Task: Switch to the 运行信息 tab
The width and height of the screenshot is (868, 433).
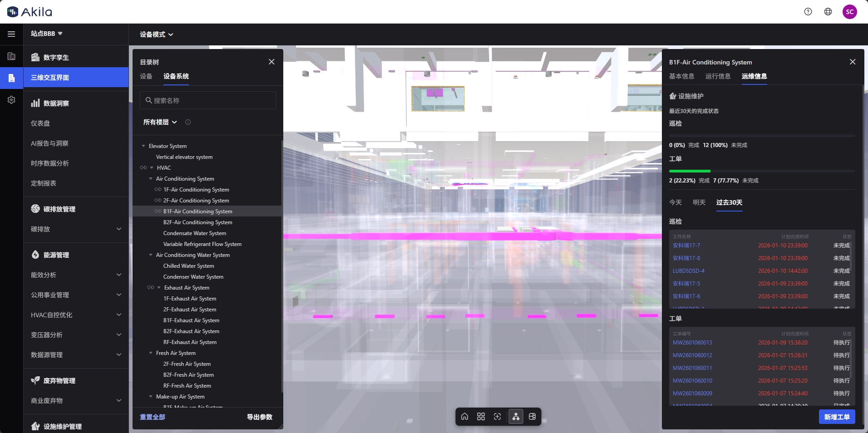Action: (x=718, y=76)
